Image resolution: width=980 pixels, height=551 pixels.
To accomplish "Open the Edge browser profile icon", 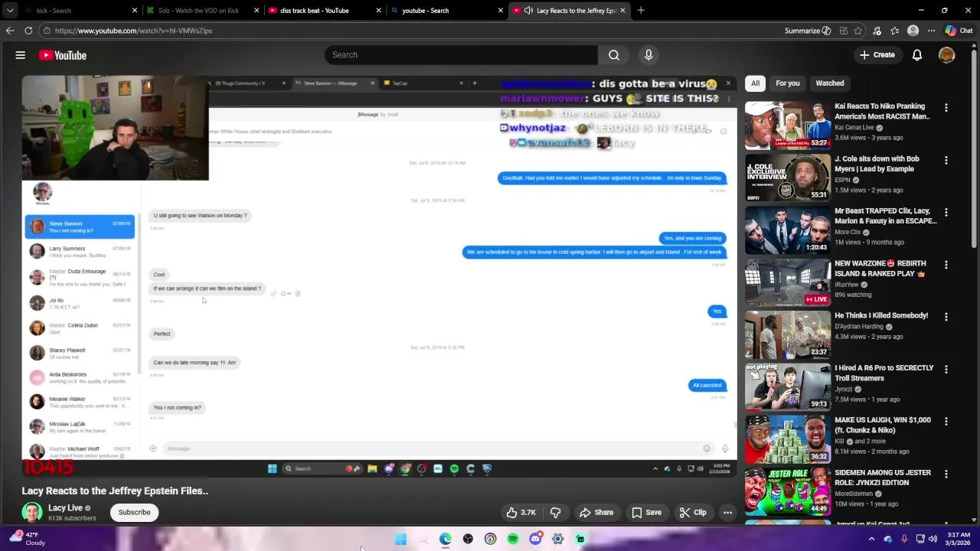I will point(913,31).
